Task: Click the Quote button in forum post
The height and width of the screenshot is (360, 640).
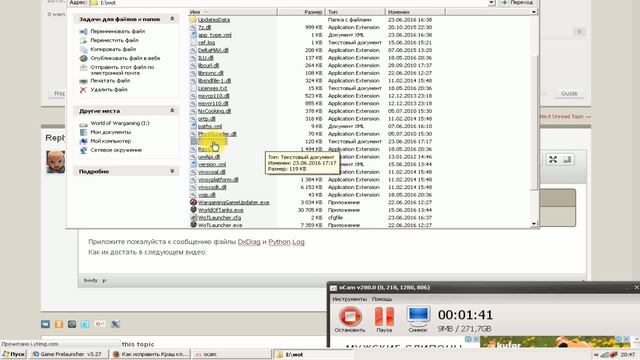Action: [x=569, y=93]
